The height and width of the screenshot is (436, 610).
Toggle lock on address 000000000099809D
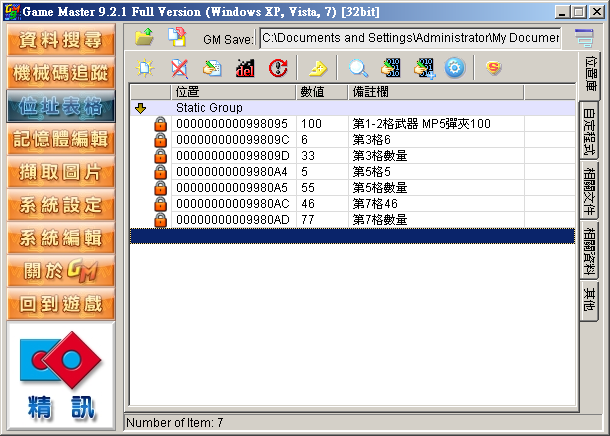click(160, 156)
